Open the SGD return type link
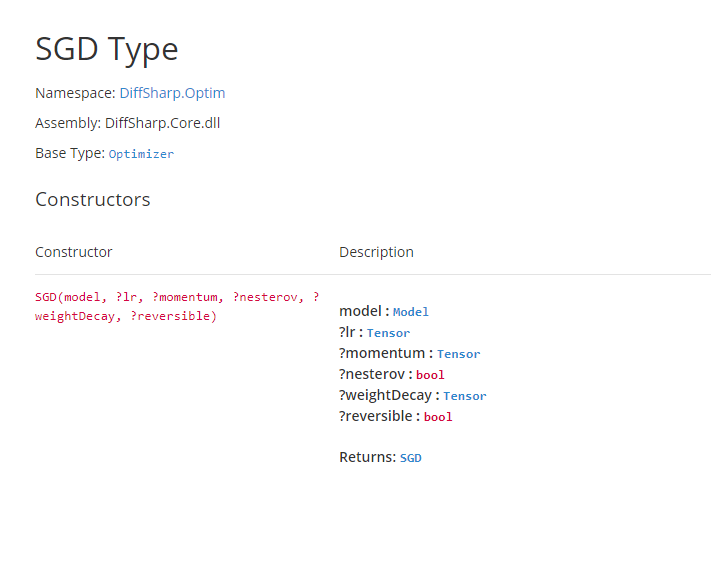Image resolution: width=711 pixels, height=575 pixels. (410, 458)
